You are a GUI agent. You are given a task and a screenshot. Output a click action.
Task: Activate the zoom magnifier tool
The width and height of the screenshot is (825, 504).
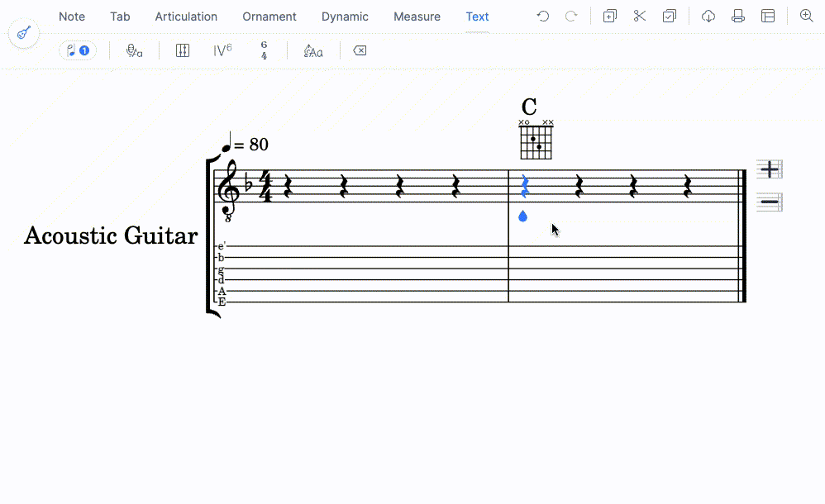click(x=807, y=16)
